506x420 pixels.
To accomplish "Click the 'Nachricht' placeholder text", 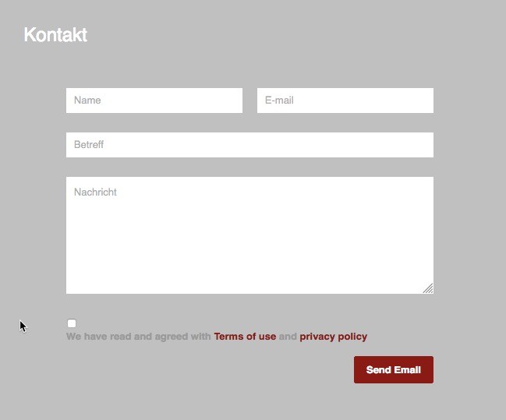I will coord(95,192).
